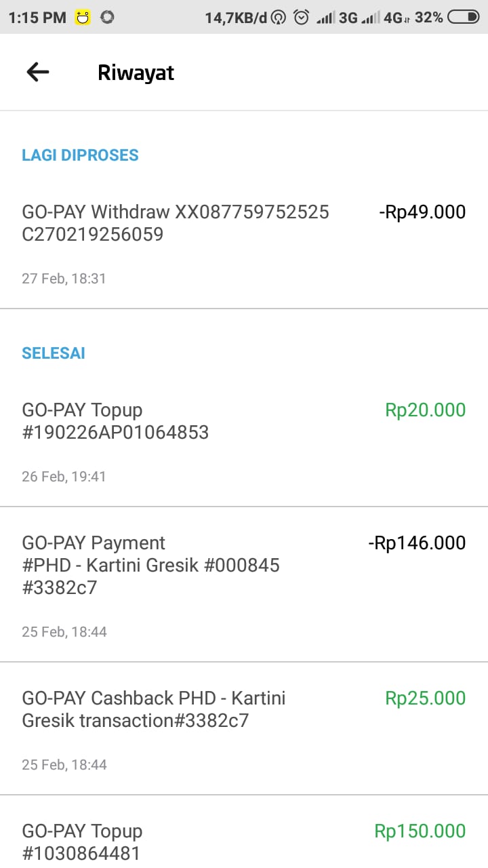
Task: Tap the yellow smiley notification icon
Action: (83, 18)
